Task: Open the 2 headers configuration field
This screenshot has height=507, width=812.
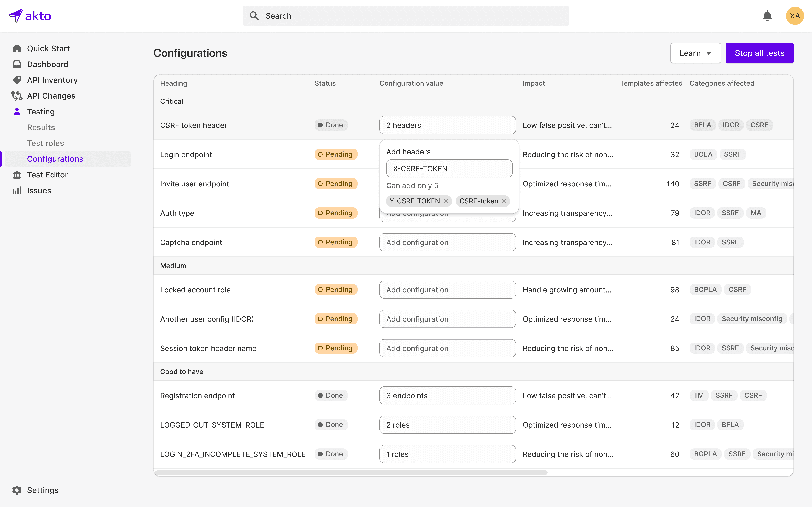Action: pos(447,125)
